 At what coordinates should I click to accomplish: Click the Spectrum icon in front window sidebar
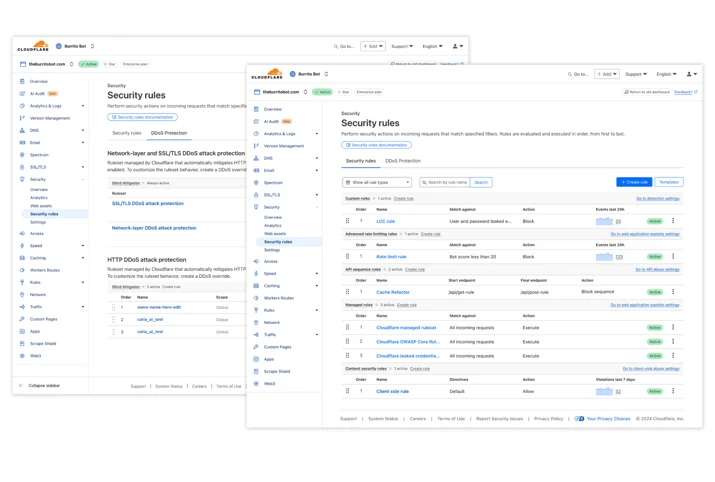coord(256,182)
